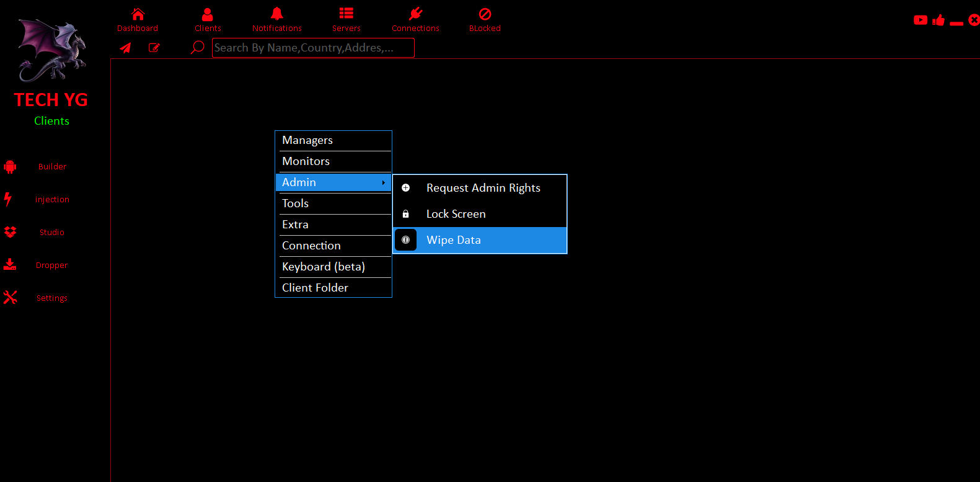Click the thumbs-up icon
The width and height of the screenshot is (980, 482).
[938, 20]
